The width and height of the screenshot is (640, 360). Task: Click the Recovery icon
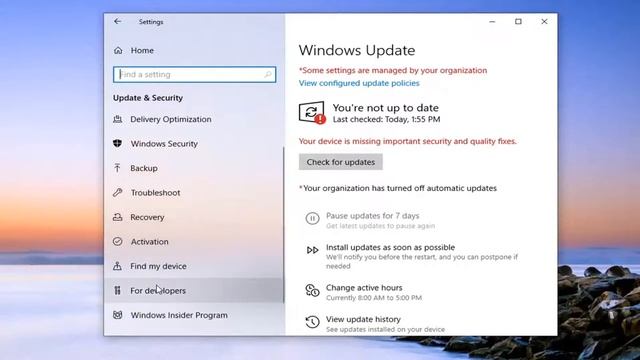coord(118,217)
